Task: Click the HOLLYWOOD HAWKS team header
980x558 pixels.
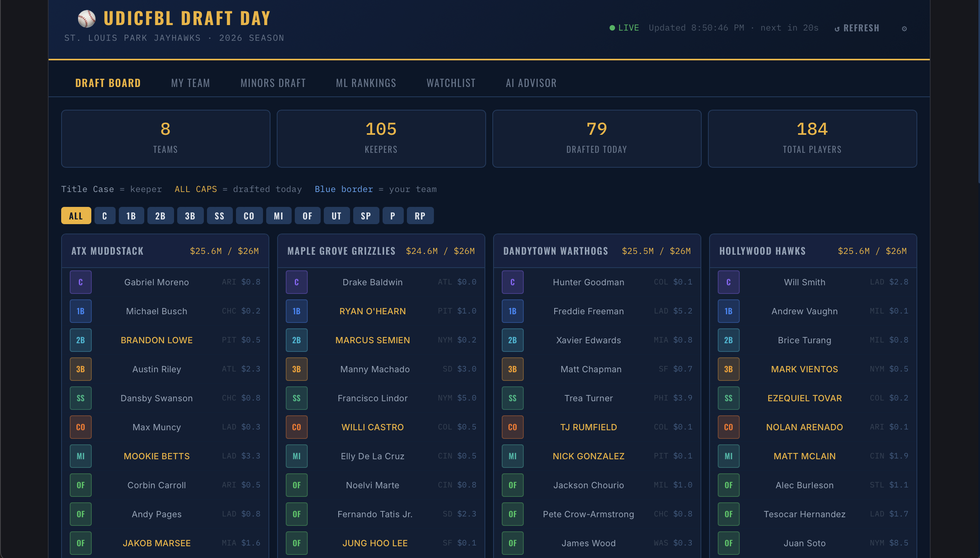Action: [x=813, y=251]
